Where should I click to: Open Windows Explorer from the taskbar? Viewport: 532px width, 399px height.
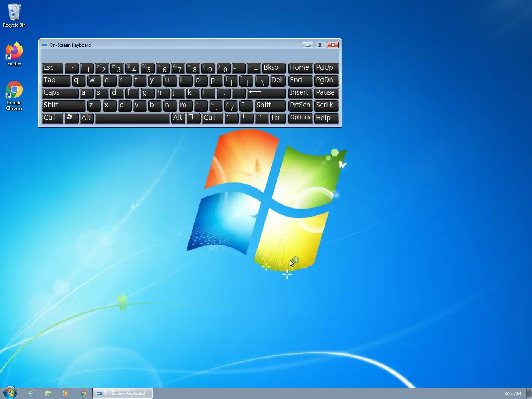[48, 393]
